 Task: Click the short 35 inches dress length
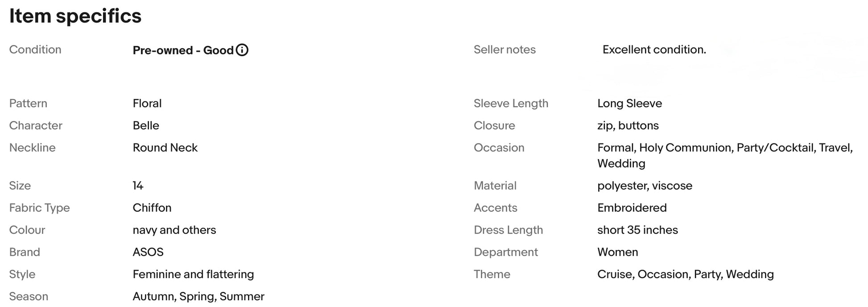click(x=637, y=230)
